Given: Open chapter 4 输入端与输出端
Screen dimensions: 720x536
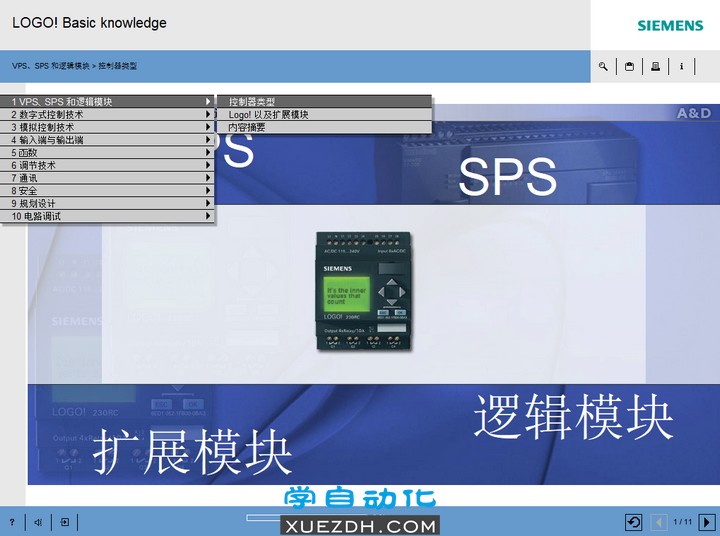Looking at the screenshot, I should point(107,140).
